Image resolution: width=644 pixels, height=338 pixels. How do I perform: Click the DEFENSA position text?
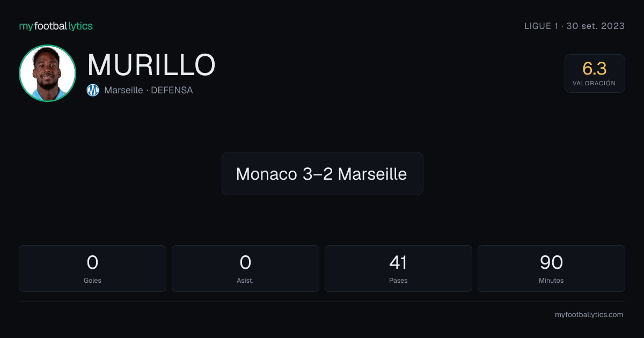coord(172,90)
